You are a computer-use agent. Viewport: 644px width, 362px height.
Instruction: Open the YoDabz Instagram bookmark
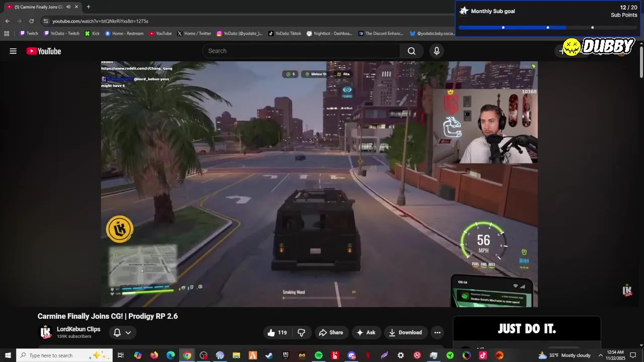pyautogui.click(x=239, y=34)
